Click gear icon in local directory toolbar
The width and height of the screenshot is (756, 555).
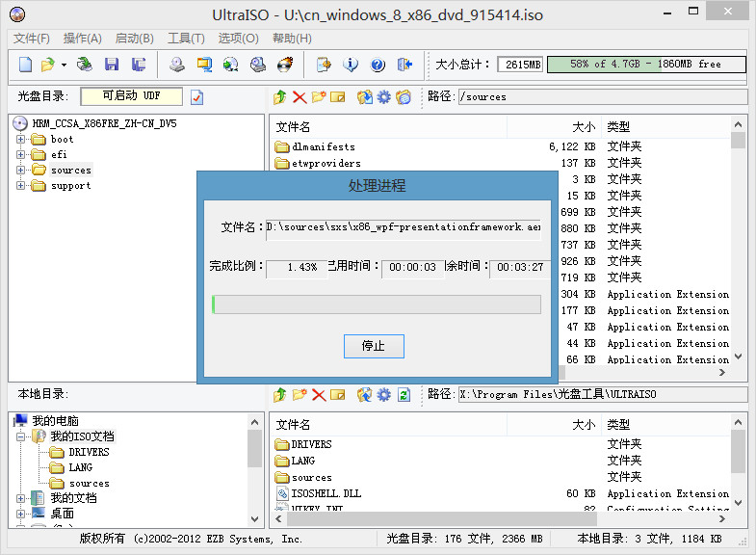pyautogui.click(x=384, y=395)
